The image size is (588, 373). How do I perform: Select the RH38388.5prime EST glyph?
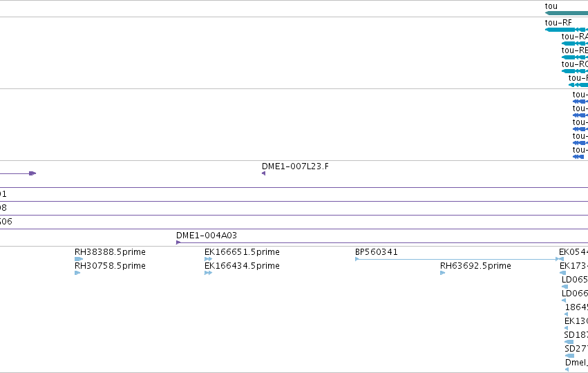click(x=79, y=259)
